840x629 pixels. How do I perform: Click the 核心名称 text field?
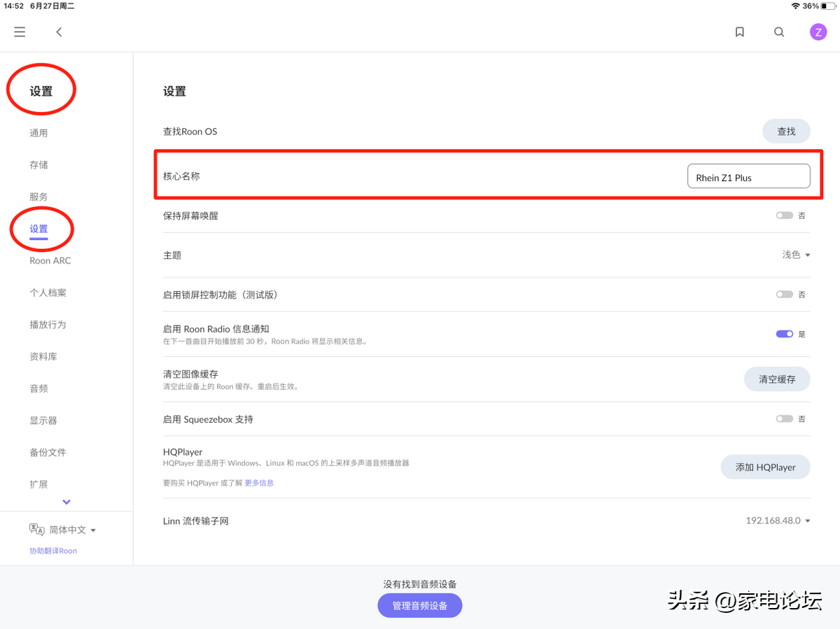[x=748, y=177]
